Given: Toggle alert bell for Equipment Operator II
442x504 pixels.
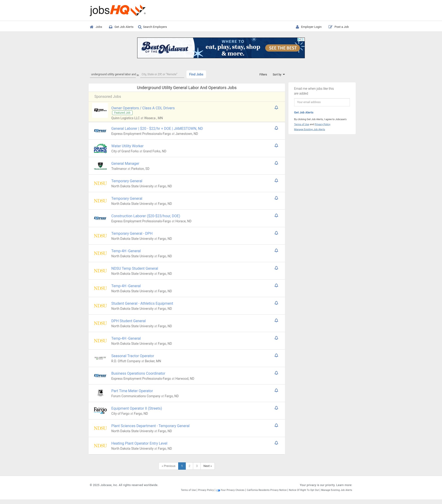Looking at the screenshot, I should pos(276,408).
